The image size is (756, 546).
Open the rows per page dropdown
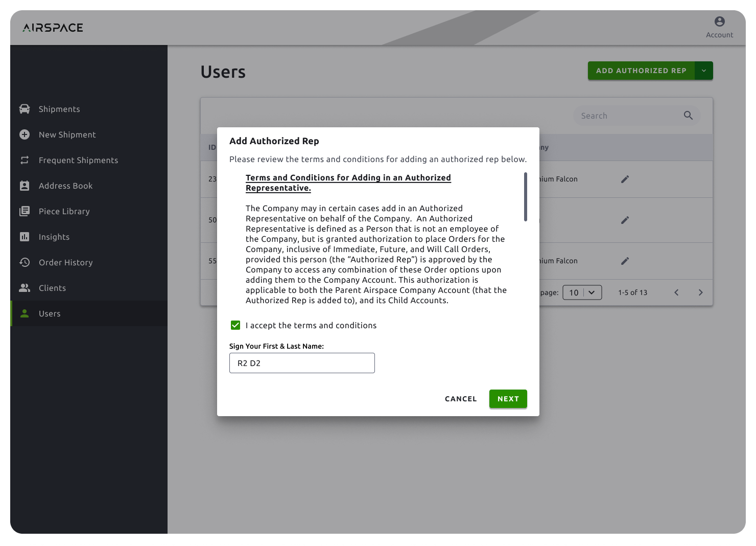[x=582, y=292]
